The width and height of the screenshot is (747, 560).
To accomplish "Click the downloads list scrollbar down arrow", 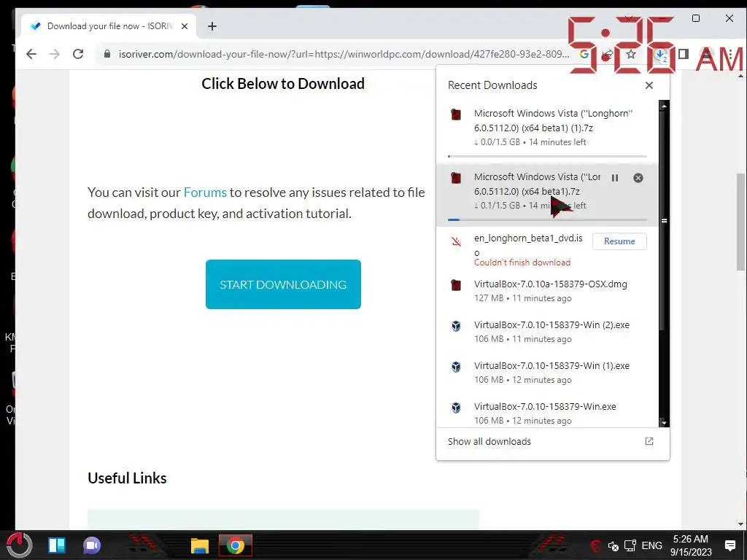I will pos(664,423).
